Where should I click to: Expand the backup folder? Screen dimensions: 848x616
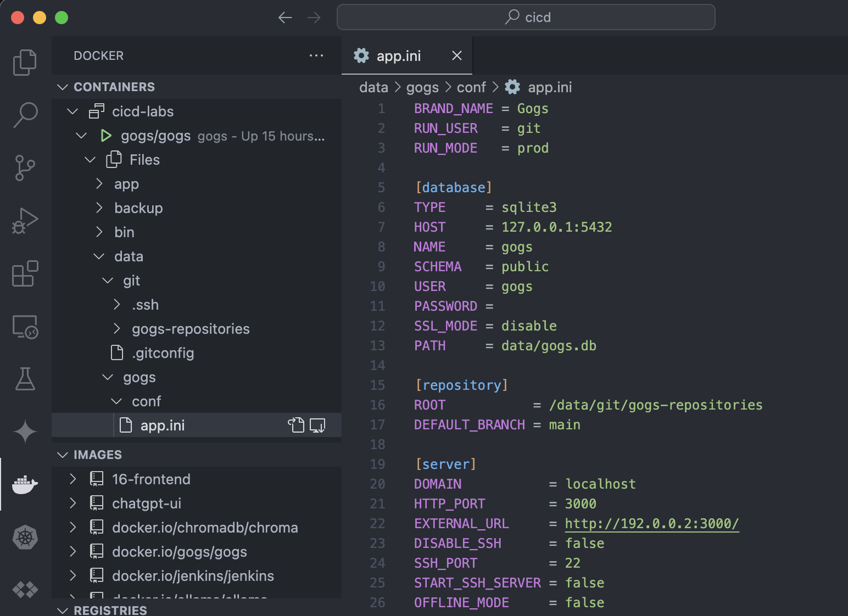[x=99, y=208]
